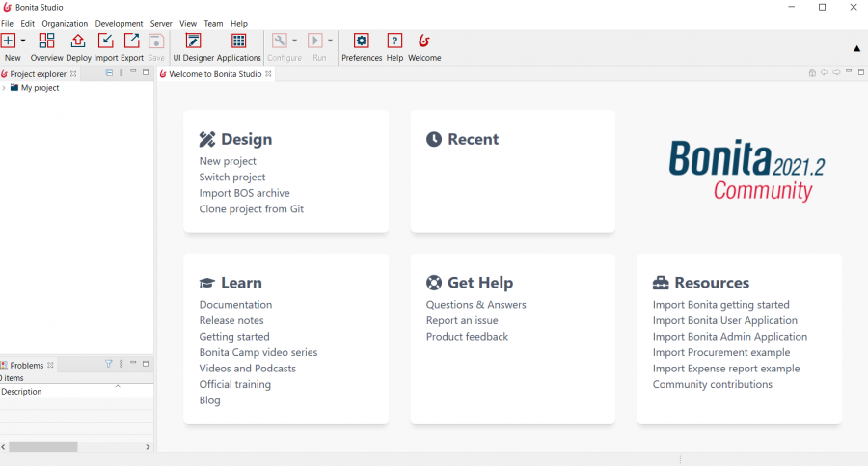The height and width of the screenshot is (466, 868).
Task: Close the Welcome to Bonita Studio tab
Action: (x=268, y=73)
